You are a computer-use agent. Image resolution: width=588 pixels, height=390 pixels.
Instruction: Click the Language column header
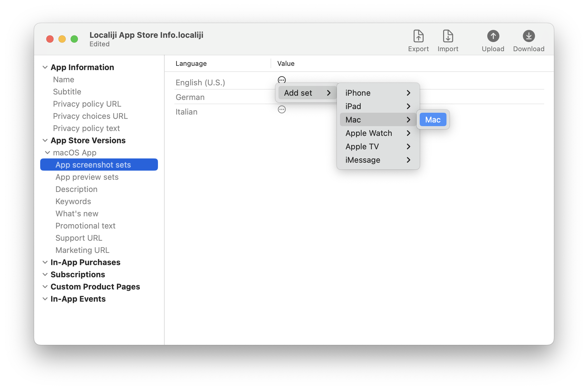[x=191, y=63]
